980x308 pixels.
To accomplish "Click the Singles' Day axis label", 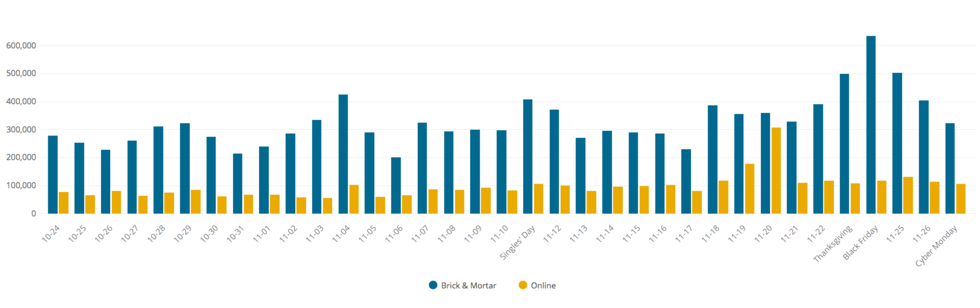I will (x=517, y=243).
